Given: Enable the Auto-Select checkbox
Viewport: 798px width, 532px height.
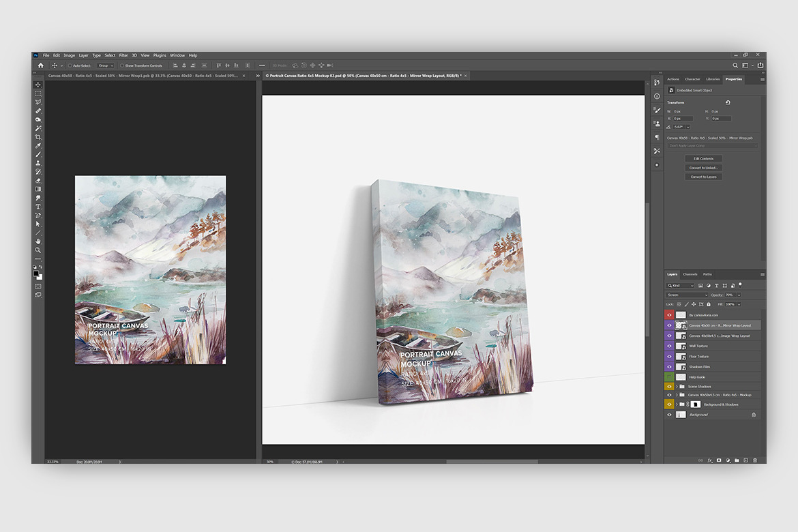Looking at the screenshot, I should (x=70, y=65).
